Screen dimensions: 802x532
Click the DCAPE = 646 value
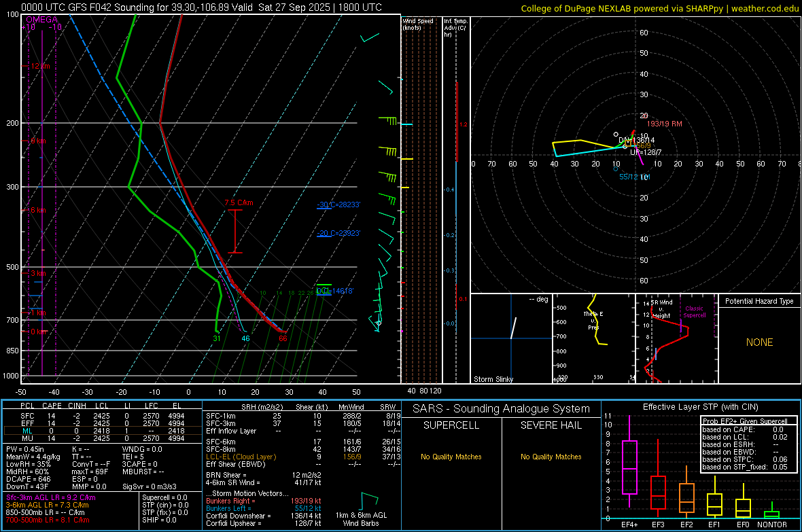coord(28,479)
